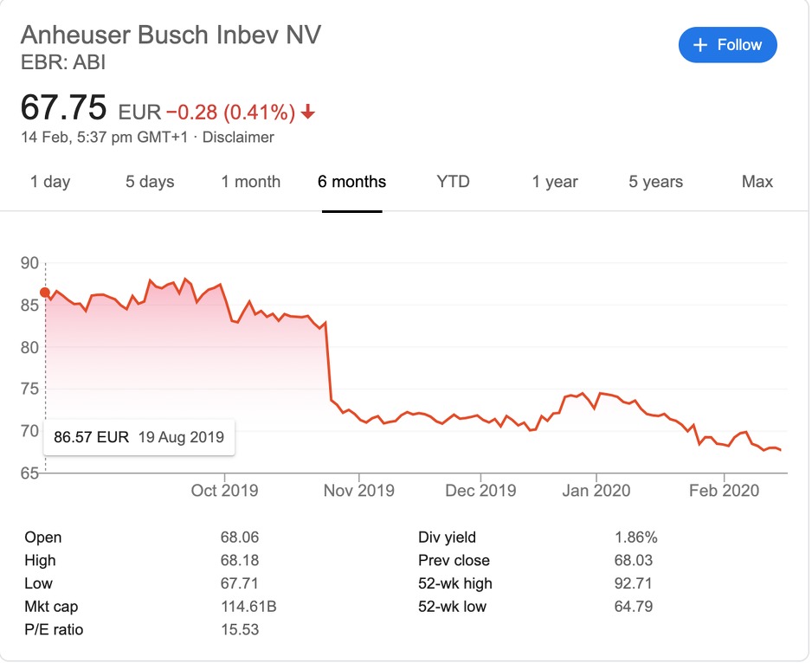
Task: Click the red down arrow icon
Action: [308, 113]
